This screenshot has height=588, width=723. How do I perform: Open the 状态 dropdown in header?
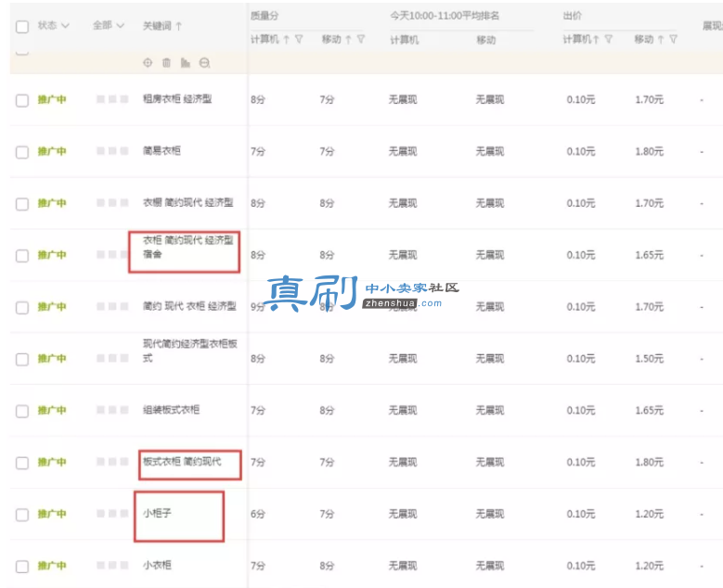click(x=54, y=25)
